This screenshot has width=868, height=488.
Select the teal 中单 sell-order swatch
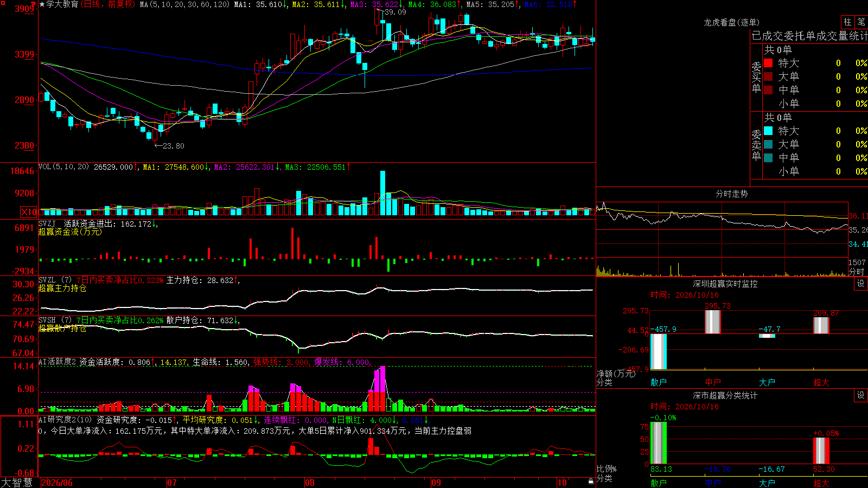coord(768,158)
